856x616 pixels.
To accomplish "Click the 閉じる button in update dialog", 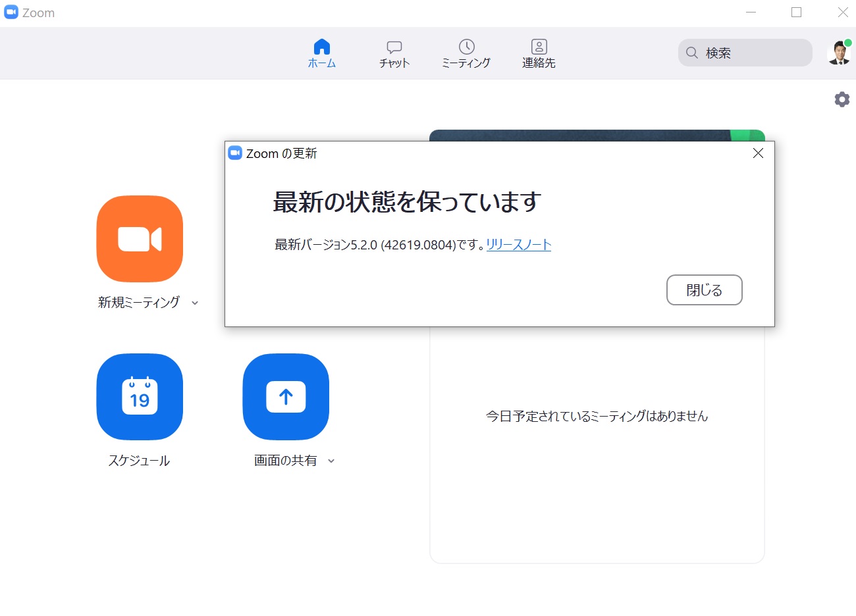I will 705,290.
